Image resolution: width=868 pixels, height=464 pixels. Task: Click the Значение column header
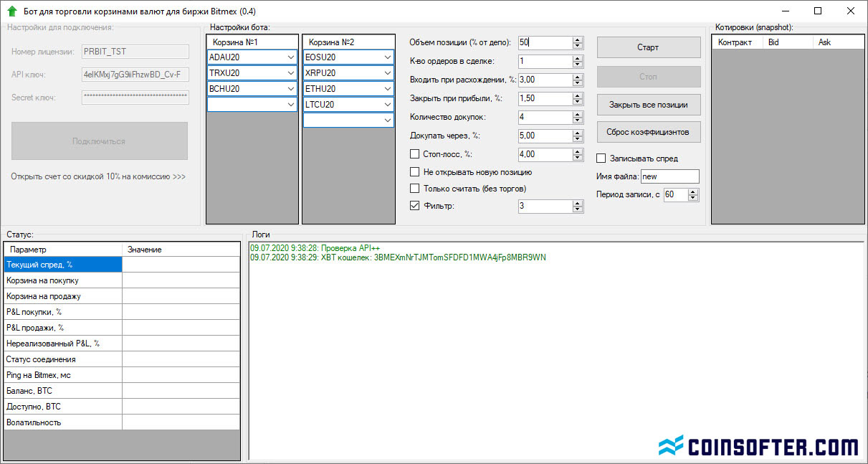pos(181,250)
